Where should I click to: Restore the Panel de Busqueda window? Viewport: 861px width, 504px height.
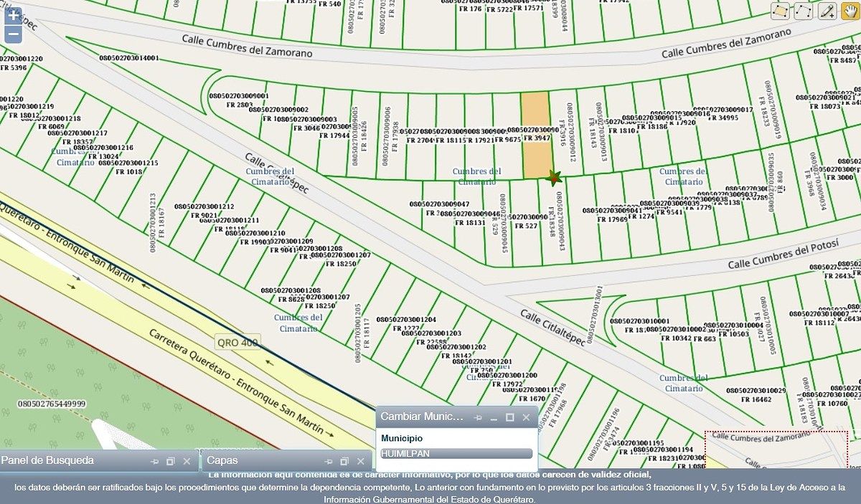(171, 462)
